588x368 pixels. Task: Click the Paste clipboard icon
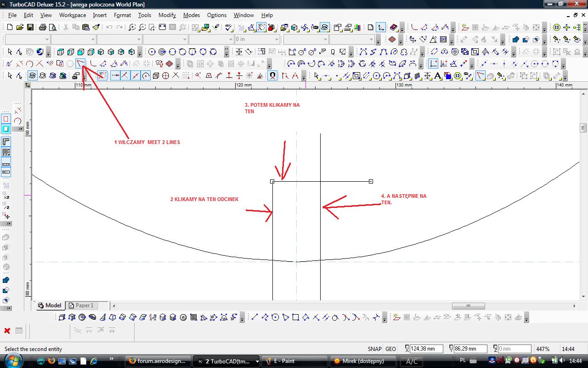(85, 28)
